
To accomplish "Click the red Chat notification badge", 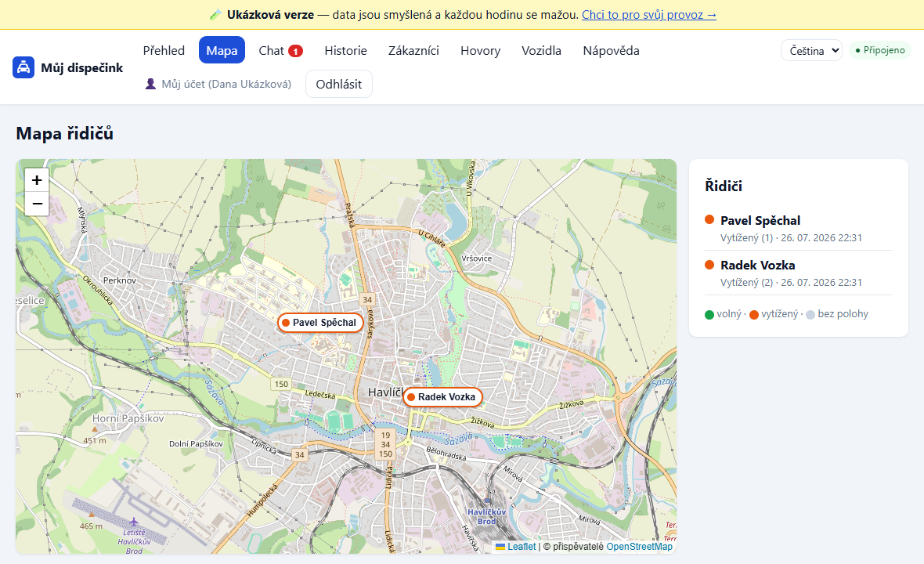I will coord(295,51).
